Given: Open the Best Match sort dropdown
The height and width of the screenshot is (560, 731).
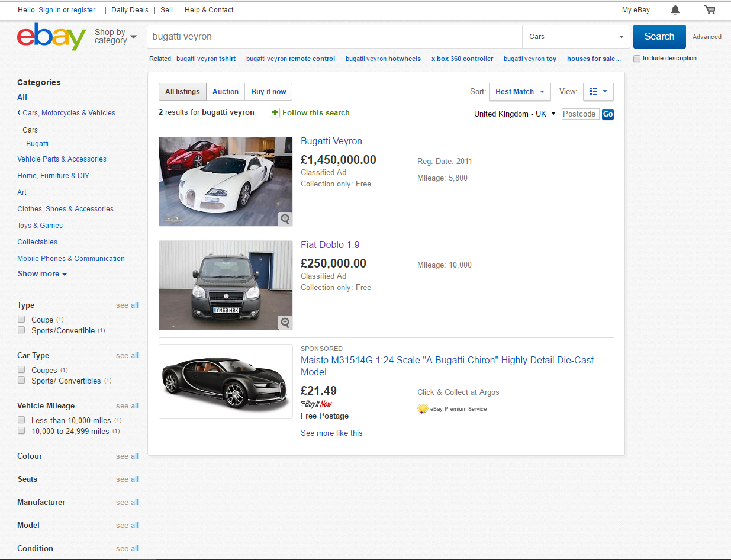Looking at the screenshot, I should 520,92.
